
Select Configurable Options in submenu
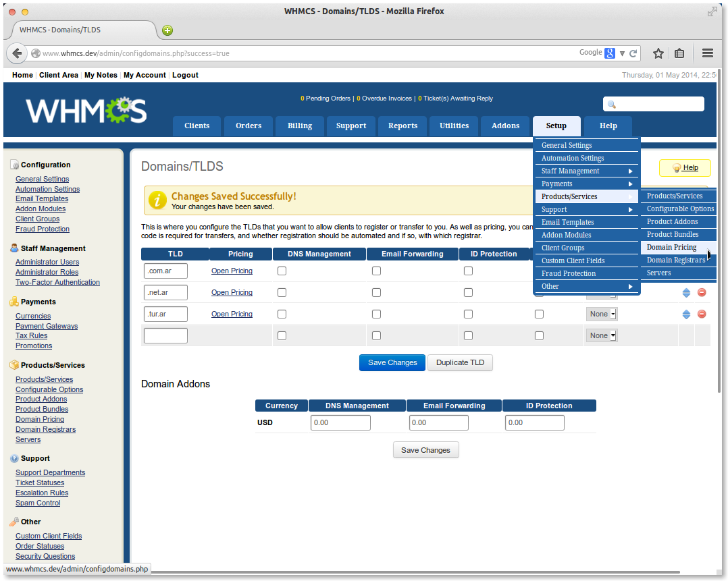[x=678, y=209]
